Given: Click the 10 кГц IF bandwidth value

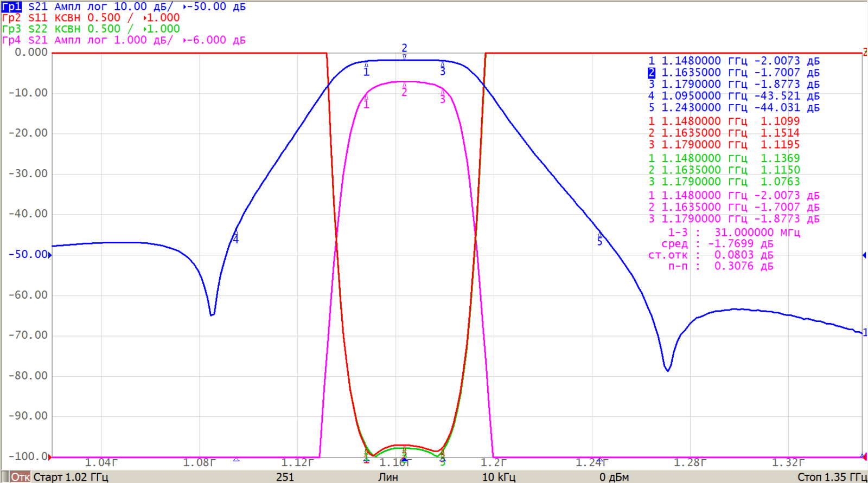Looking at the screenshot, I should pos(499,477).
